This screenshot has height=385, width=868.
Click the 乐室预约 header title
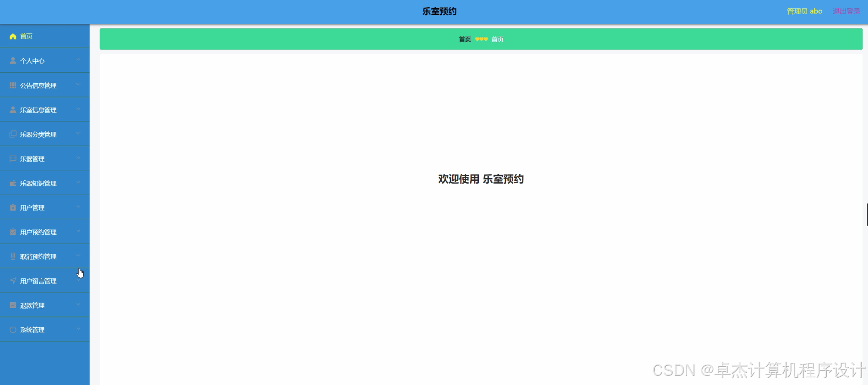point(439,11)
